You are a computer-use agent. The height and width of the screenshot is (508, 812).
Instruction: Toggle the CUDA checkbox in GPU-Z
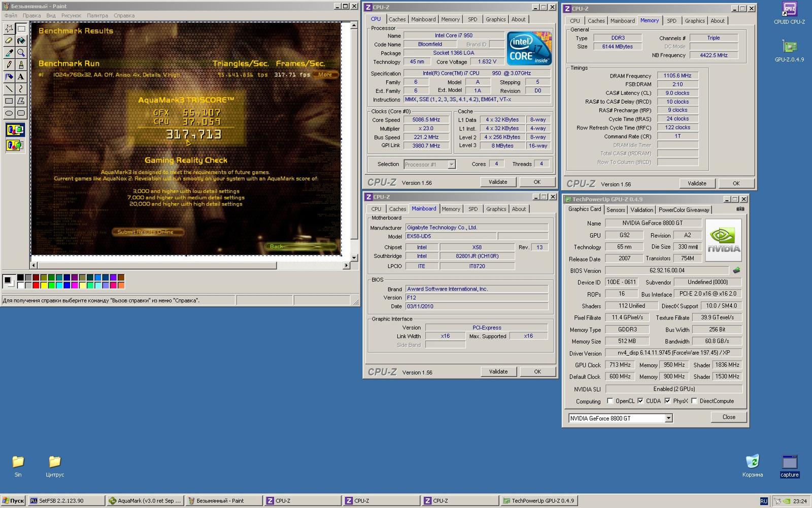pos(640,401)
